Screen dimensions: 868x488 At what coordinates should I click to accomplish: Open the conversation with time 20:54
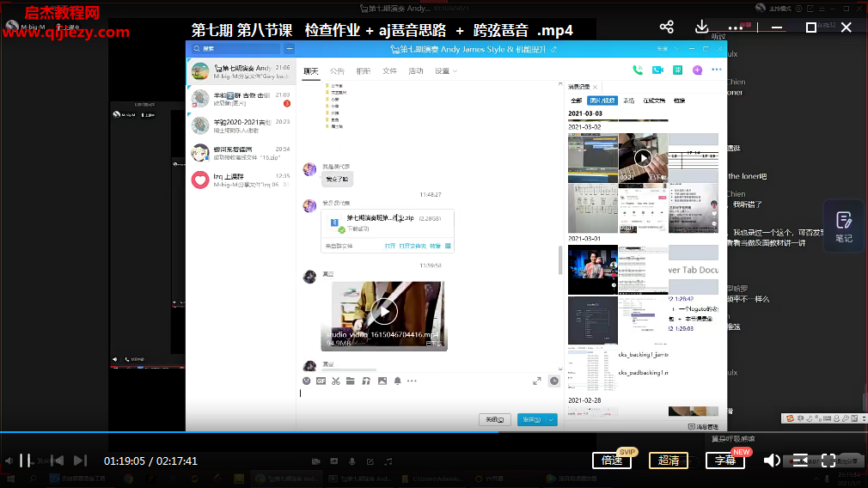(241, 153)
